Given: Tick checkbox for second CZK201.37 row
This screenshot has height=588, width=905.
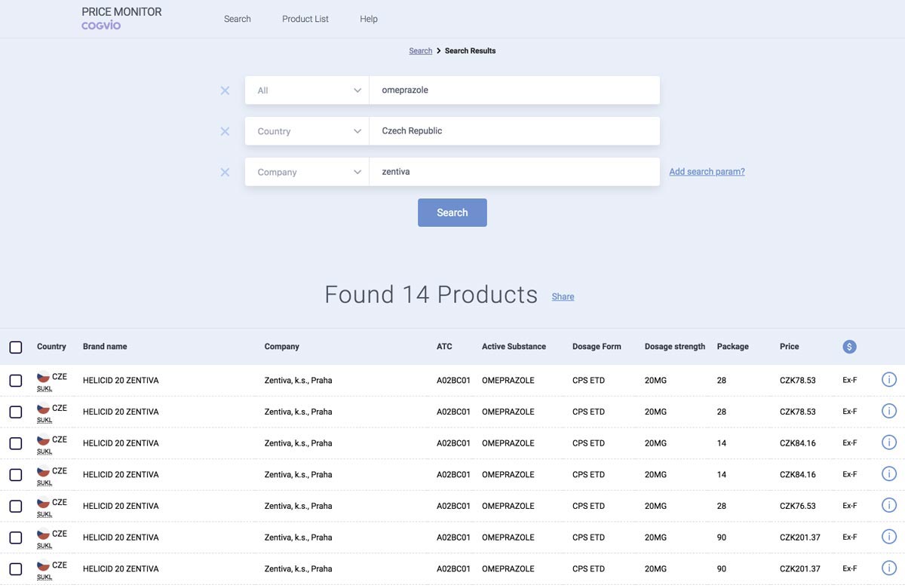Looking at the screenshot, I should click(x=16, y=569).
